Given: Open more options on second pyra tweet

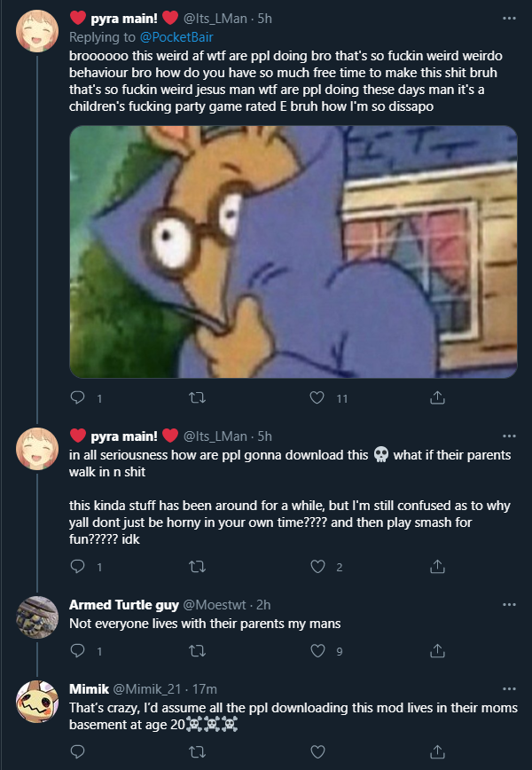Looking at the screenshot, I should pos(510,436).
